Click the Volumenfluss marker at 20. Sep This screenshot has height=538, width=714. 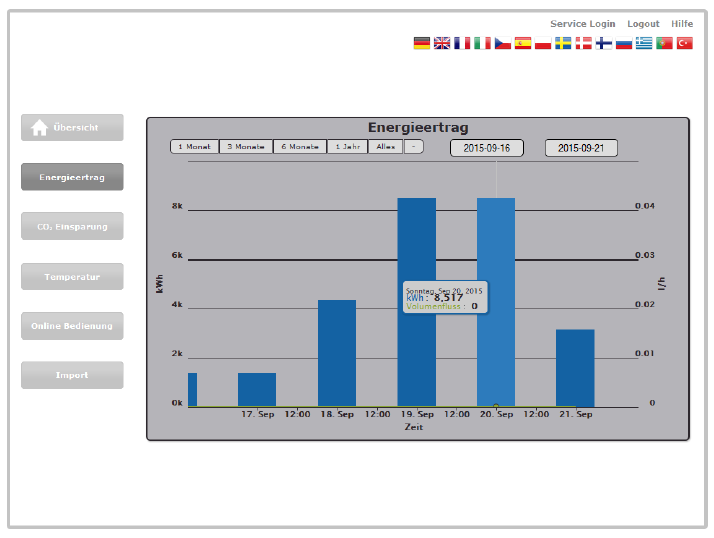(496, 406)
